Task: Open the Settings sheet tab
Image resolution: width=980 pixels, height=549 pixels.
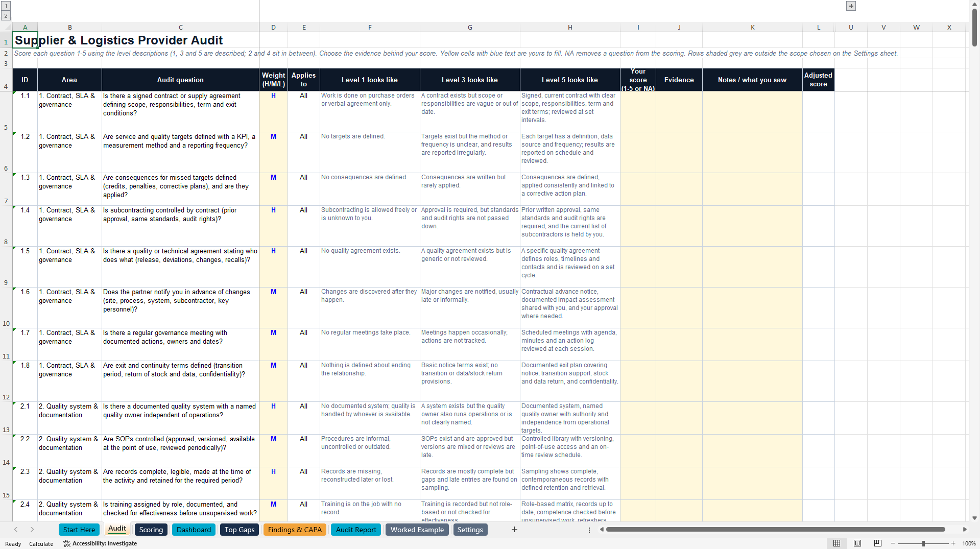Action: [470, 530]
